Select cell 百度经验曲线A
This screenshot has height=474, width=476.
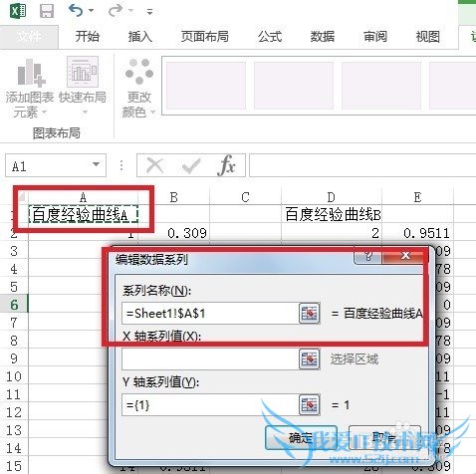(84, 215)
